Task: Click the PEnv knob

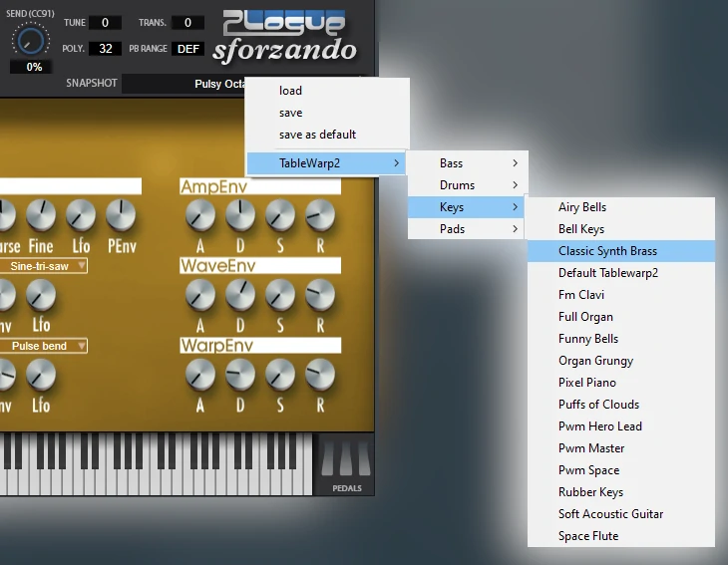Action: pos(121,213)
